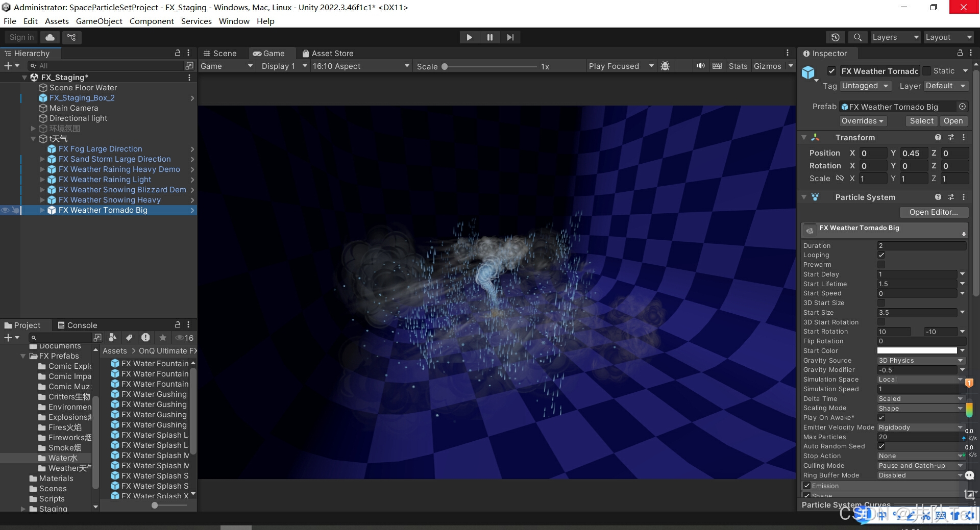Open Undo History icon
Image resolution: width=980 pixels, height=530 pixels.
click(836, 37)
